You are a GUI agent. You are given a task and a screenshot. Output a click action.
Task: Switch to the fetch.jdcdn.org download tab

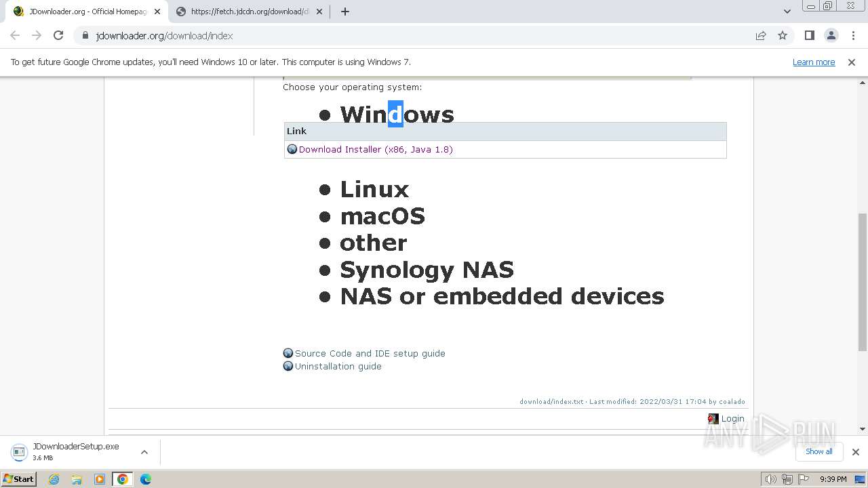(x=250, y=12)
